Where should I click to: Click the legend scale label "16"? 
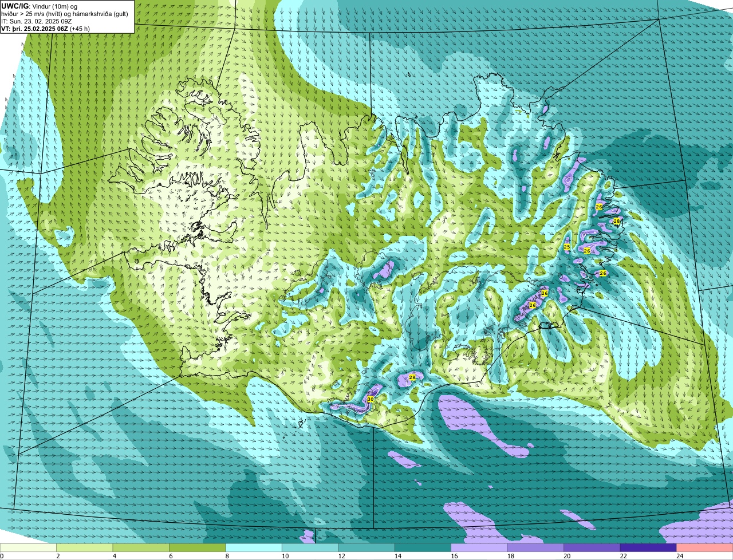[454, 556]
